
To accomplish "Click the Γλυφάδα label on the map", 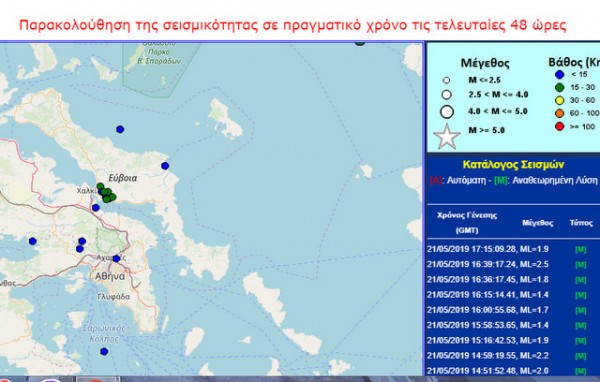I will pyautogui.click(x=114, y=297).
